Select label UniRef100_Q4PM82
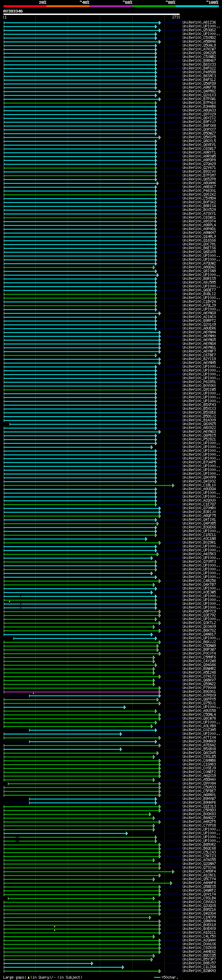This screenshot has height=980, width=222. (199, 91)
